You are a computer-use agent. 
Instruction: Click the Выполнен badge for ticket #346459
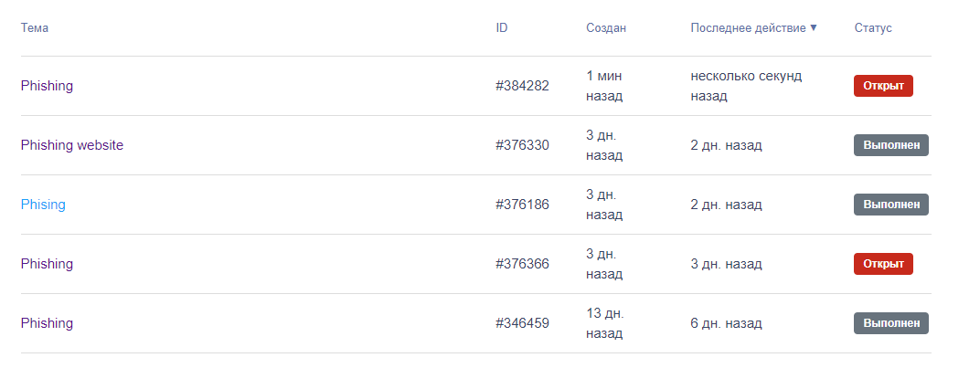[x=891, y=323]
